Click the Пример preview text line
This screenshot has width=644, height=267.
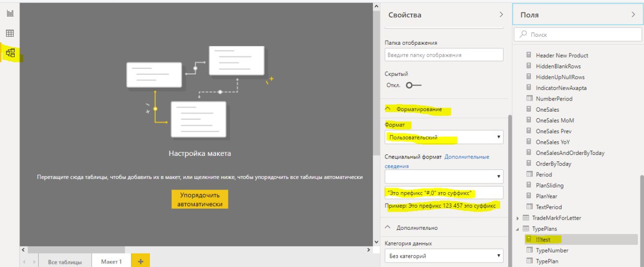(x=440, y=206)
